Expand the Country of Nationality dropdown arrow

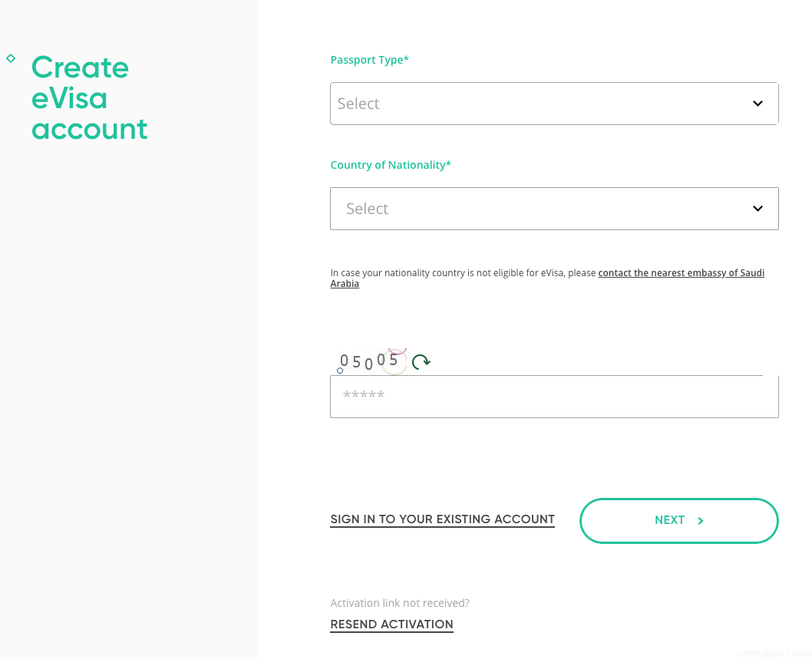pyautogui.click(x=758, y=209)
